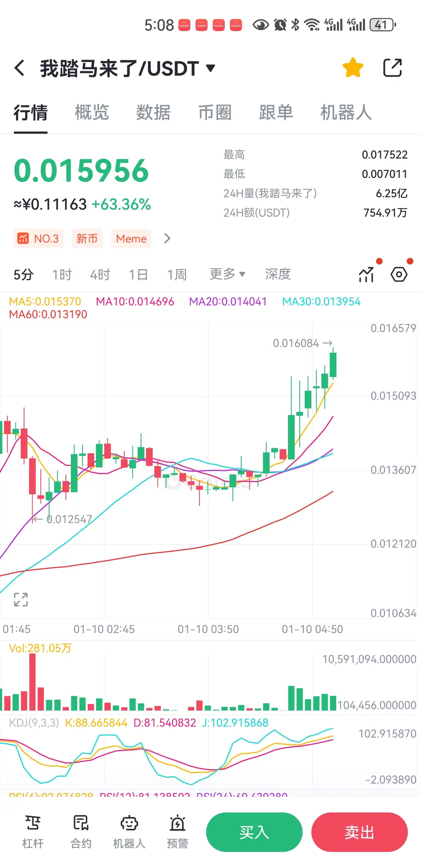Tap the MA20:0.014041 indicator label
Image resolution: width=421 pixels, height=868 pixels.
(x=228, y=302)
